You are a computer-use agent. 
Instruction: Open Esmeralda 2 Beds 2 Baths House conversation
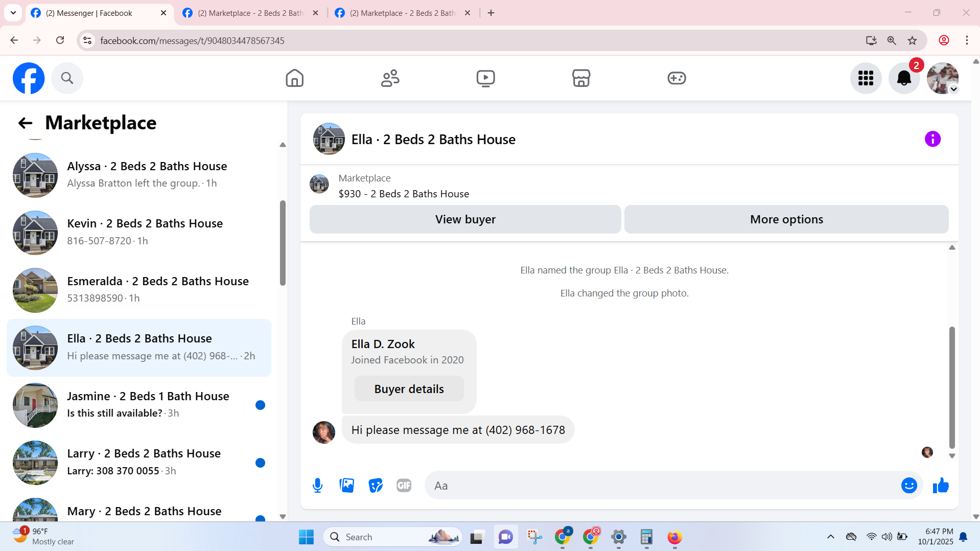coord(139,290)
